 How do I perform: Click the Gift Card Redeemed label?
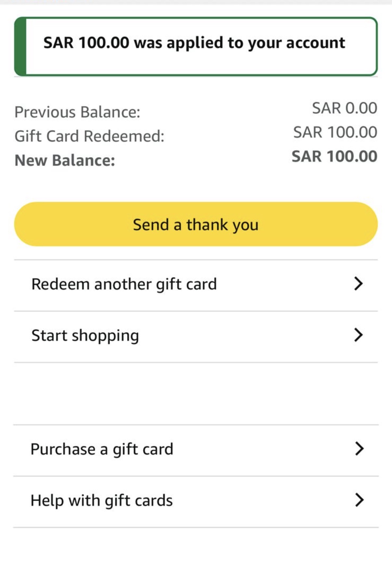(x=89, y=136)
